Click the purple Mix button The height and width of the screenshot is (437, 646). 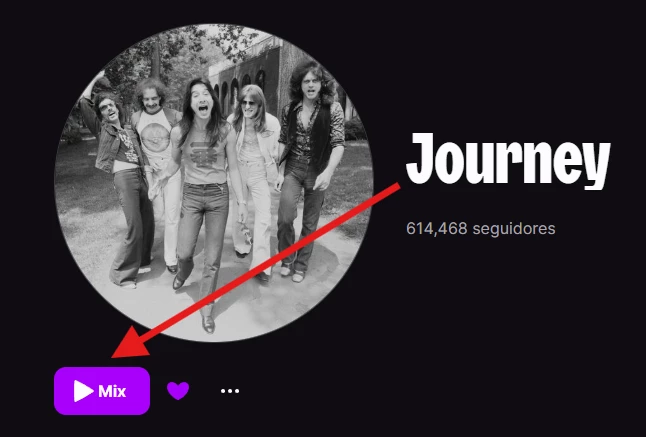[x=102, y=391]
